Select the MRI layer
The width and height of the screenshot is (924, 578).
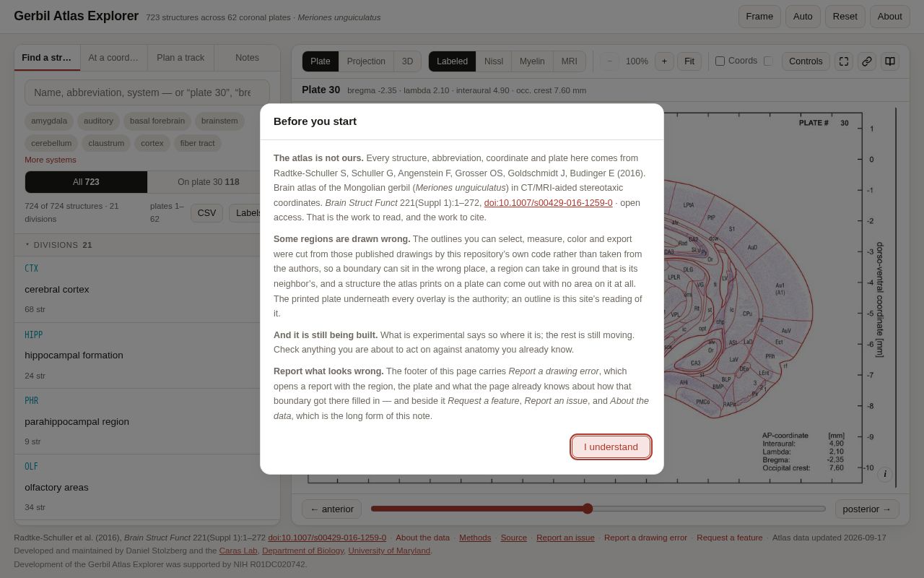[570, 61]
